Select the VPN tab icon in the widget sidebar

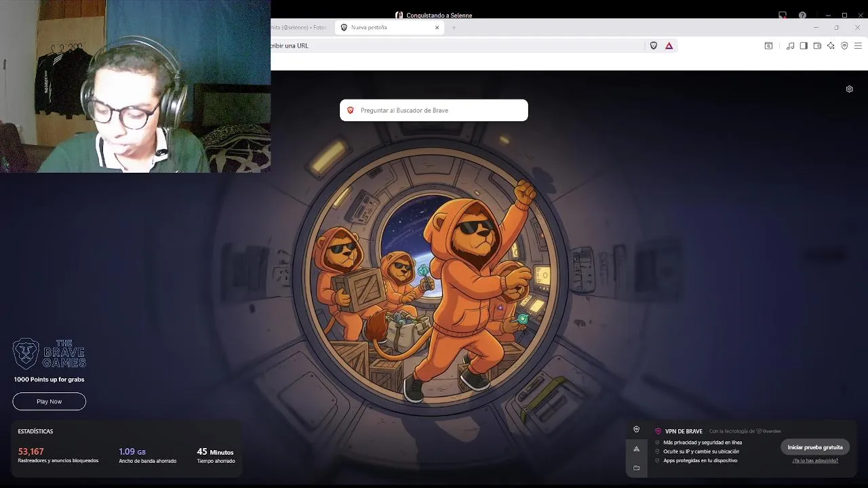click(636, 429)
